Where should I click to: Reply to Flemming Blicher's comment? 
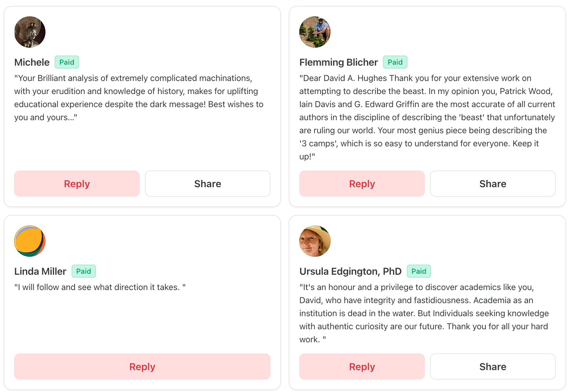point(362,184)
